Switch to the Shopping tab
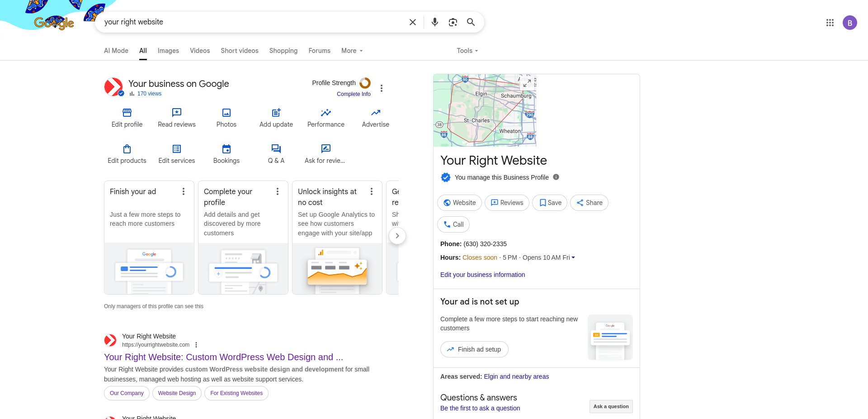868x419 pixels. point(283,51)
